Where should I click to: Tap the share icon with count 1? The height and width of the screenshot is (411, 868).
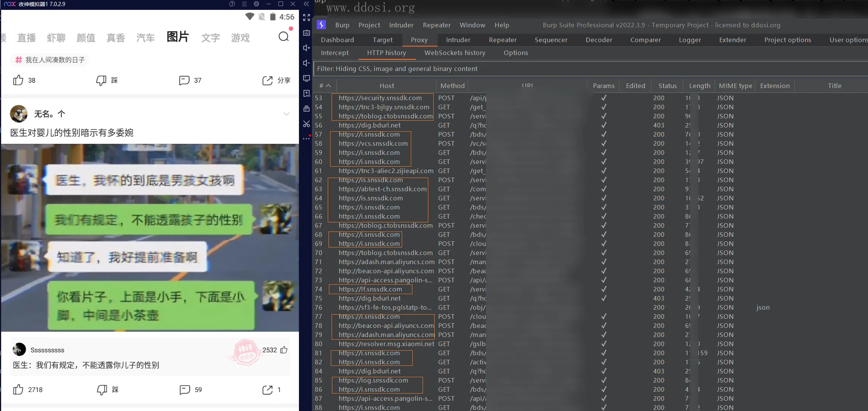tap(267, 389)
